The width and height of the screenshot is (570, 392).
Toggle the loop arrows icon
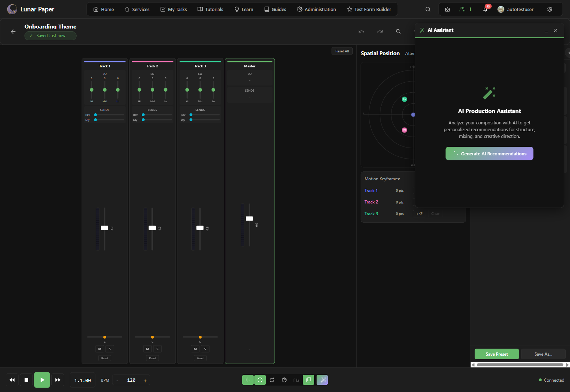272,380
